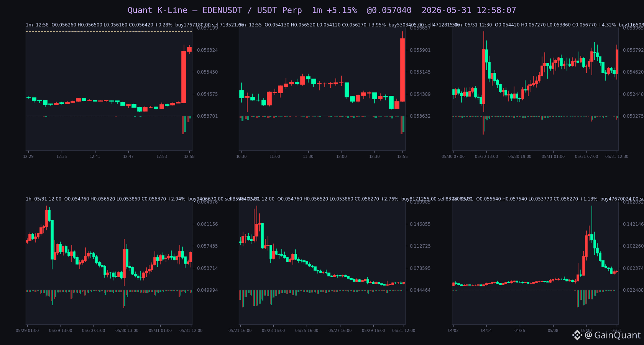The width and height of the screenshot is (644, 345).
Task: Select the "@0.057040" price in the title
Action: [389, 10]
